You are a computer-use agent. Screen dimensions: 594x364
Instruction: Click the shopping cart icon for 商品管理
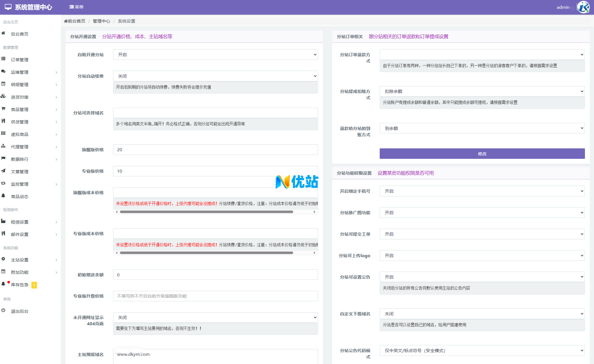(x=3, y=109)
